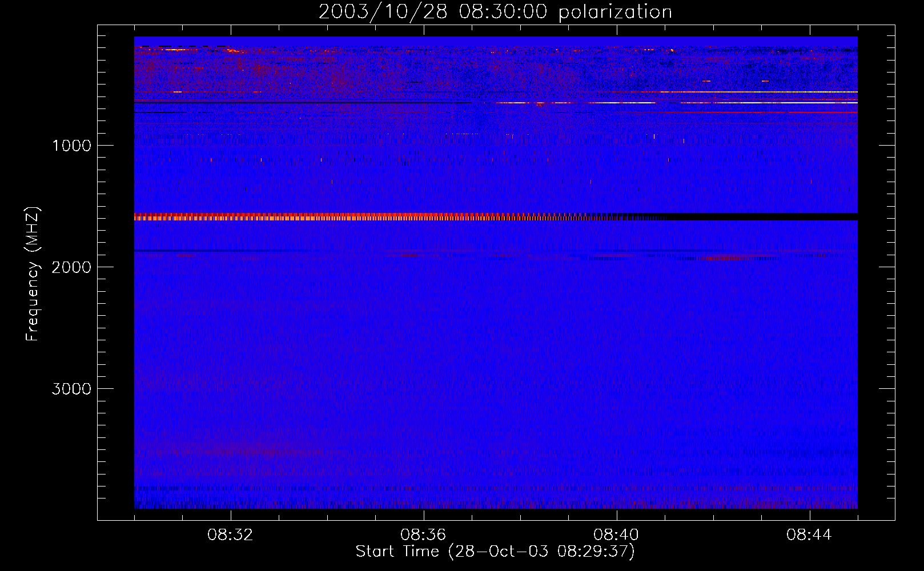Click the 3000 frequency tick label

(72, 389)
